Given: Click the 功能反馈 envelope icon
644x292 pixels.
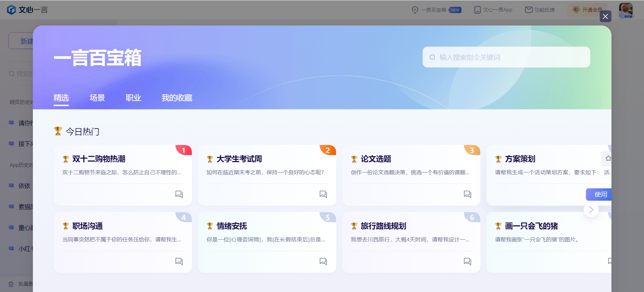Looking at the screenshot, I should (529, 10).
